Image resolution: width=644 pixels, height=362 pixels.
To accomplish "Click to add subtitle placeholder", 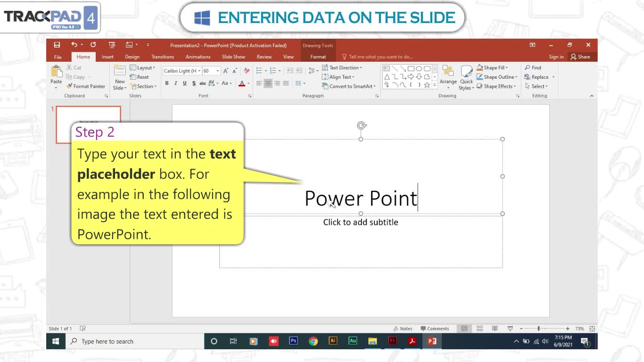I will coord(361,222).
